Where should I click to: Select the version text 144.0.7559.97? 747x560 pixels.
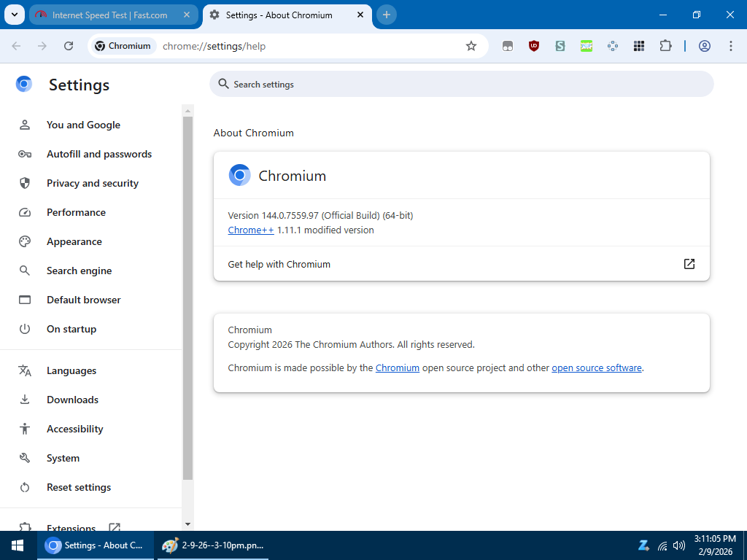click(290, 215)
